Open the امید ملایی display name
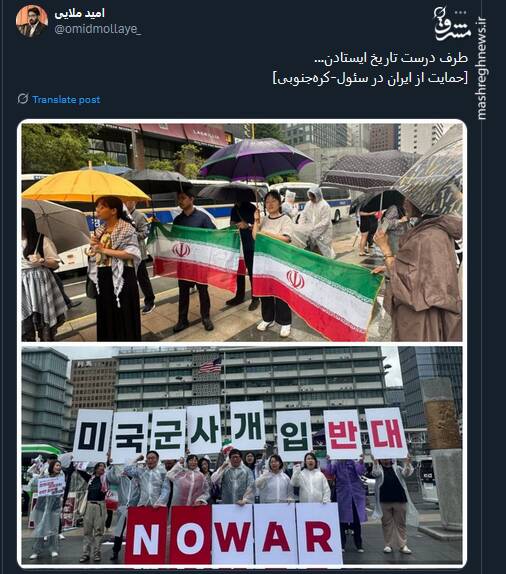 coord(79,14)
